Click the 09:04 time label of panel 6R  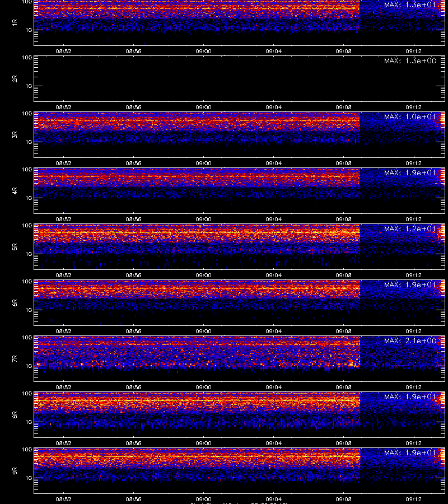click(273, 332)
